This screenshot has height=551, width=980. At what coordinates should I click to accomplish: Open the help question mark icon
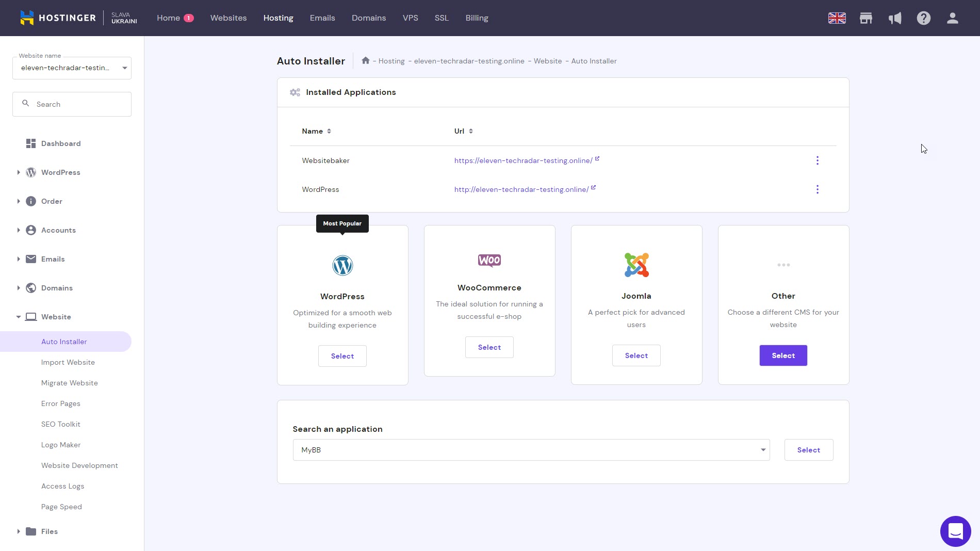tap(924, 18)
